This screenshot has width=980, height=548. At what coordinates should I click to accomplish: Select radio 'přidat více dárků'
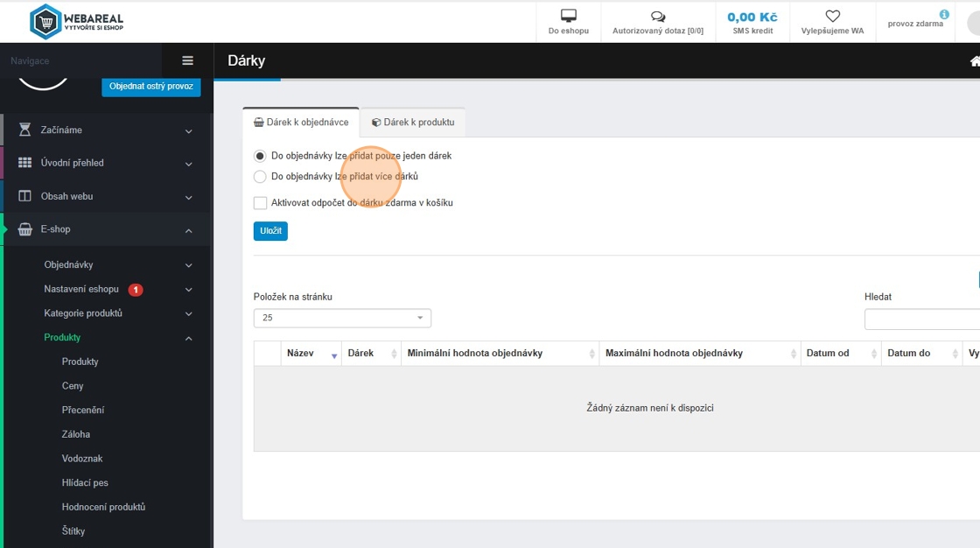tap(260, 177)
